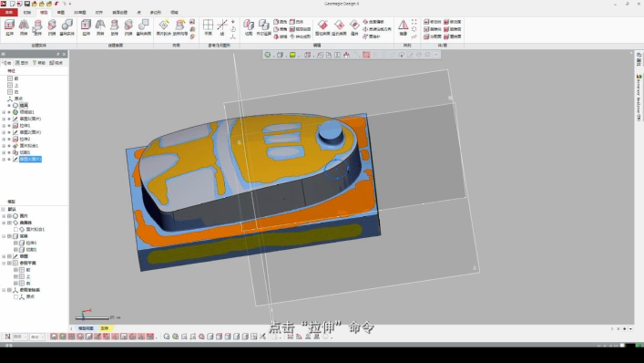Tick the 原点 checkbox in model panel
Screen dimensions: 644x363
click(15, 296)
